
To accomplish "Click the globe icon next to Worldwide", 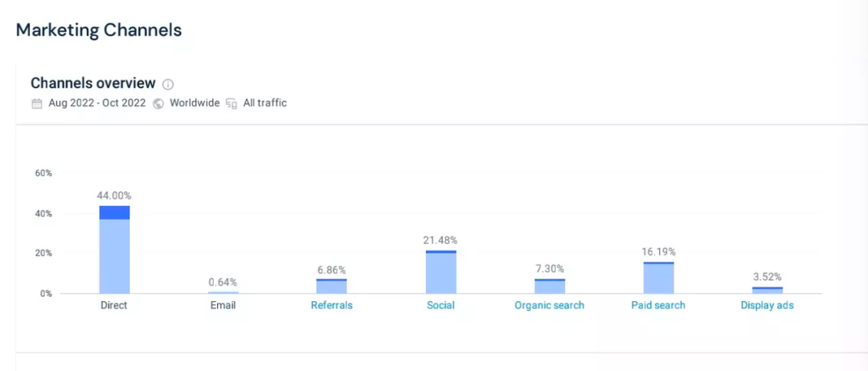I will (x=158, y=103).
